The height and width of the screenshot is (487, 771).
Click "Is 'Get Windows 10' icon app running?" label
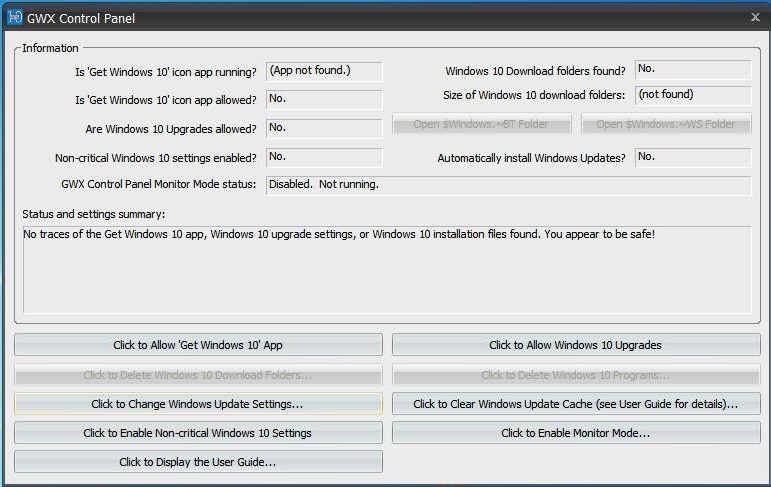tap(166, 72)
